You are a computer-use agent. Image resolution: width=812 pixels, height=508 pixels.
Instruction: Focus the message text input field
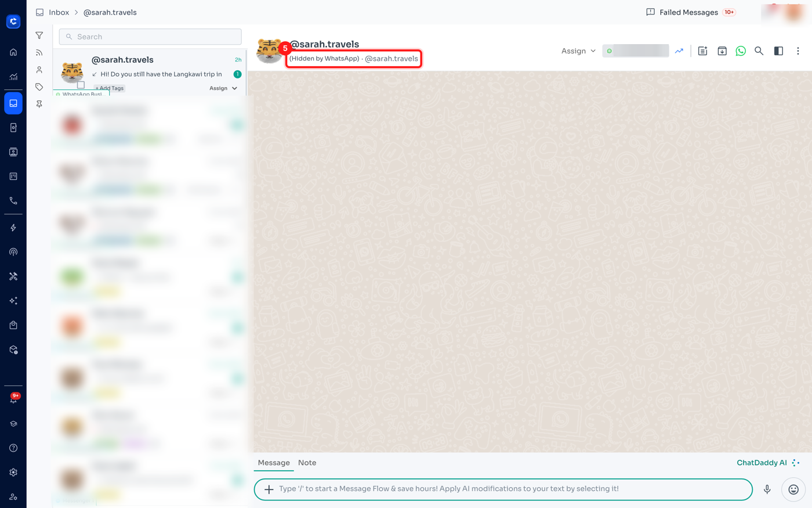[x=503, y=489]
